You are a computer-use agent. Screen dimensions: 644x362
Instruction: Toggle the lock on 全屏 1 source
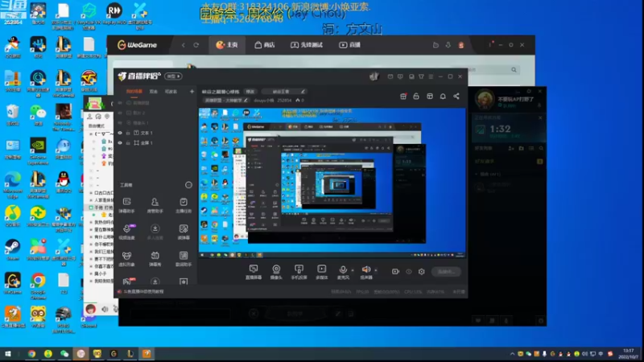[128, 143]
